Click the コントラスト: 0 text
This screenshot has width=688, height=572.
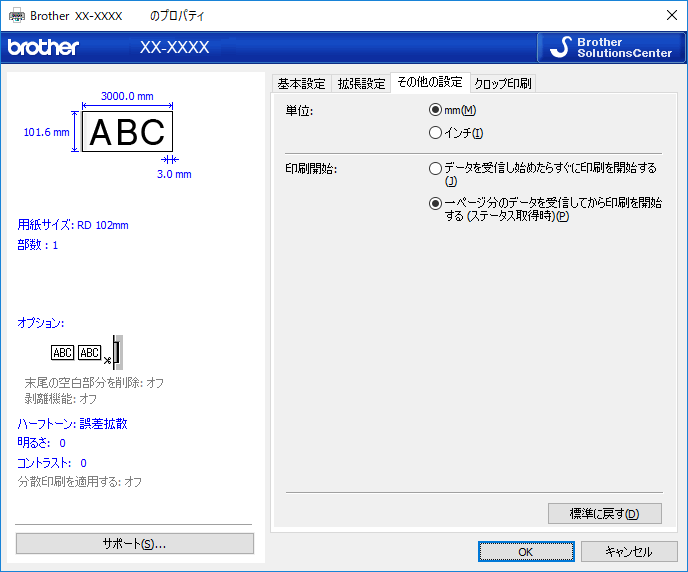click(x=52, y=463)
